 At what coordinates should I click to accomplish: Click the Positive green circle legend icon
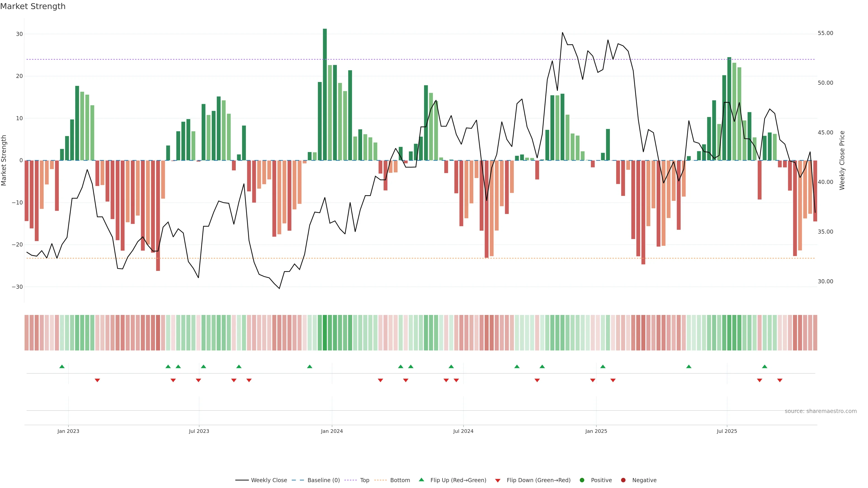(582, 480)
